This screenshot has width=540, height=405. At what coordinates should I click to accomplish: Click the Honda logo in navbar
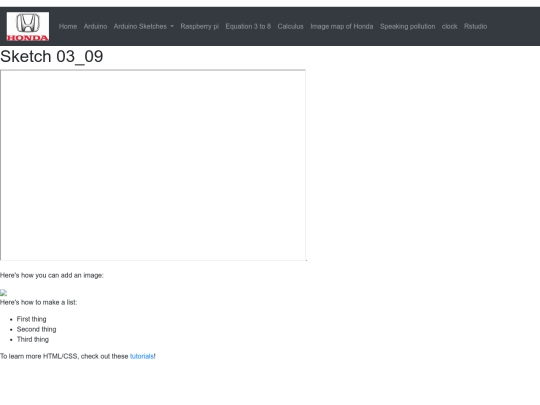28,27
